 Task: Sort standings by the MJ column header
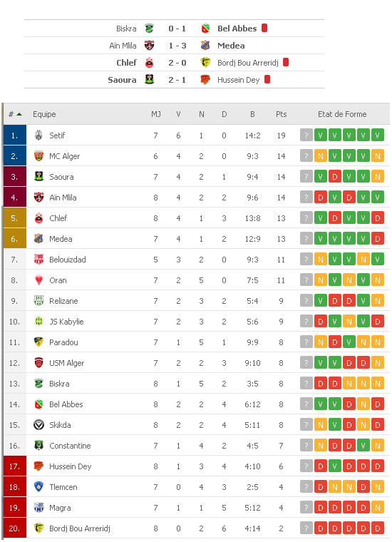pos(156,114)
